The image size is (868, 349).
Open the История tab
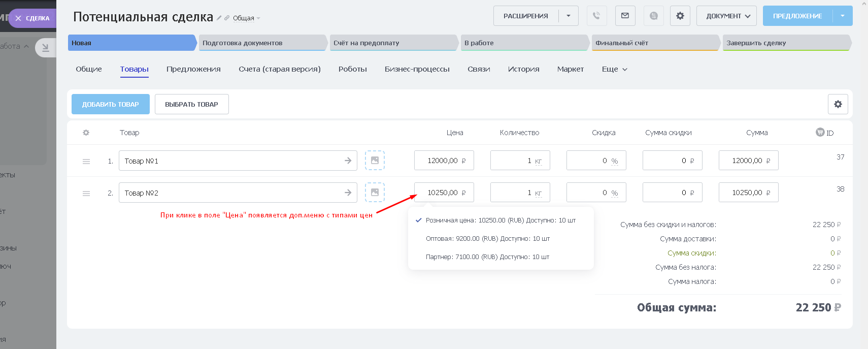pos(523,69)
